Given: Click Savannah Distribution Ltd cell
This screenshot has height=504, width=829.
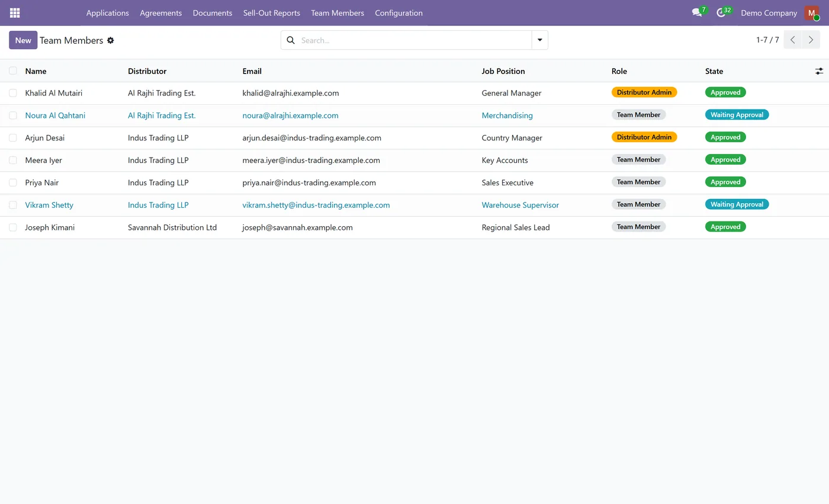Looking at the screenshot, I should [172, 227].
